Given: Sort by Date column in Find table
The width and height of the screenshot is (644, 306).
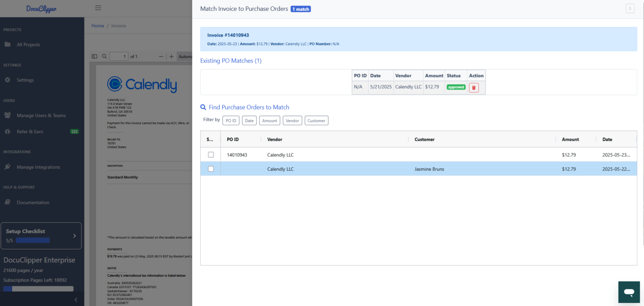Looking at the screenshot, I should click(607, 140).
